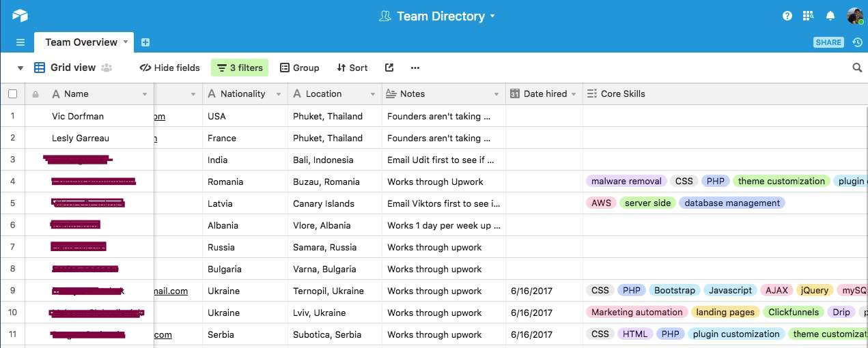Viewport: 868px width, 348px height.
Task: Click the malware removal skill tag
Action: [626, 182]
